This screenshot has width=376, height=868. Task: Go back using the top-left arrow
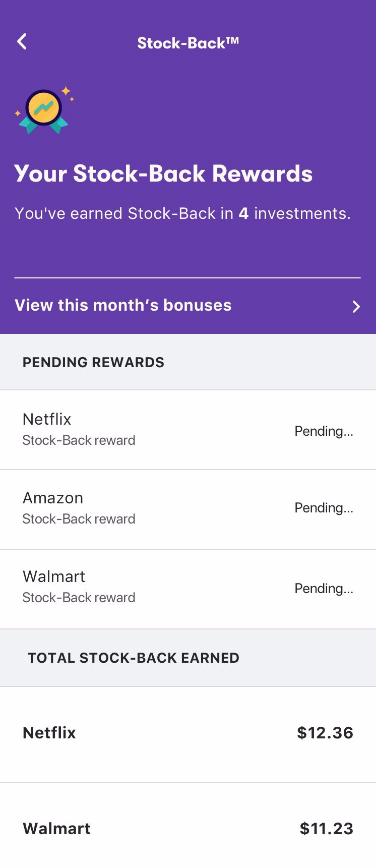[x=22, y=42]
